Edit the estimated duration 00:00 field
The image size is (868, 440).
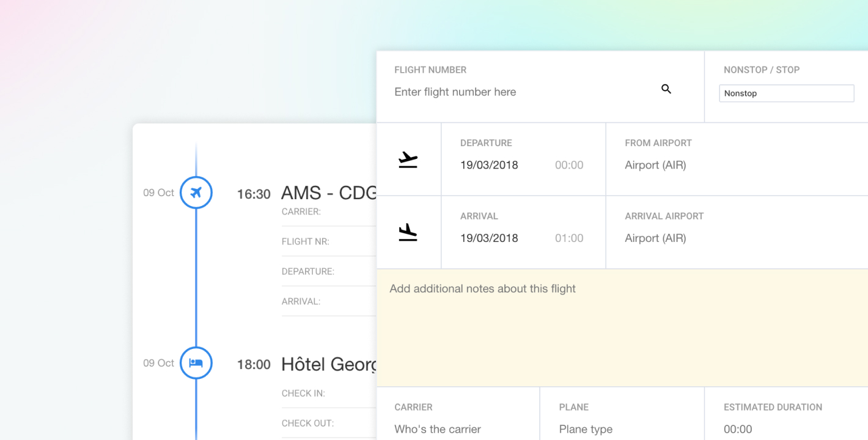click(x=738, y=429)
